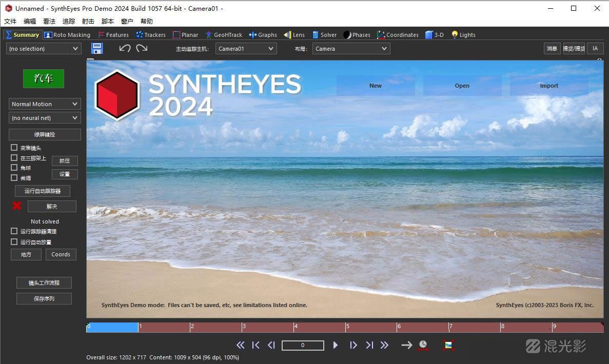Select the Summary room tab
Screen dimensions: 609x364
[22, 35]
